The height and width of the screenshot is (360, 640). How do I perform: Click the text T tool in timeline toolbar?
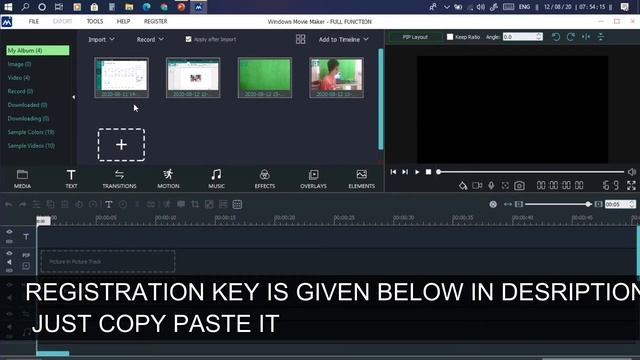[x=109, y=204]
